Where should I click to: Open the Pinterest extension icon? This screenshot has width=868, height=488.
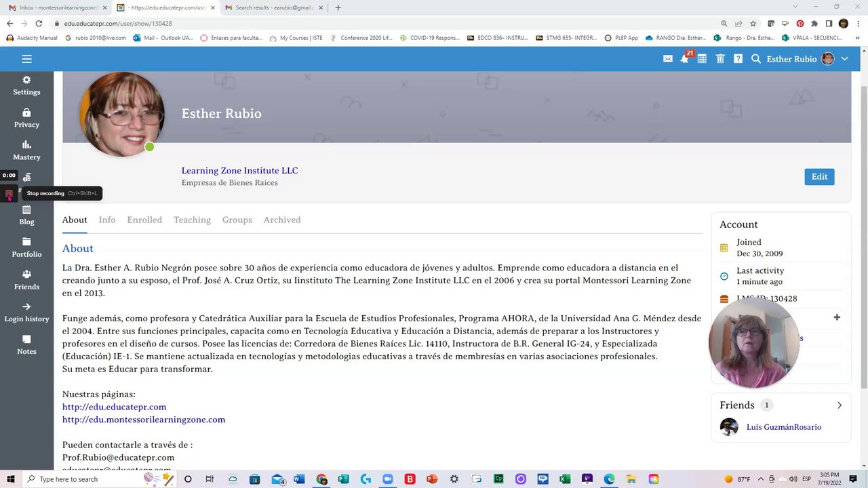pyautogui.click(x=800, y=23)
